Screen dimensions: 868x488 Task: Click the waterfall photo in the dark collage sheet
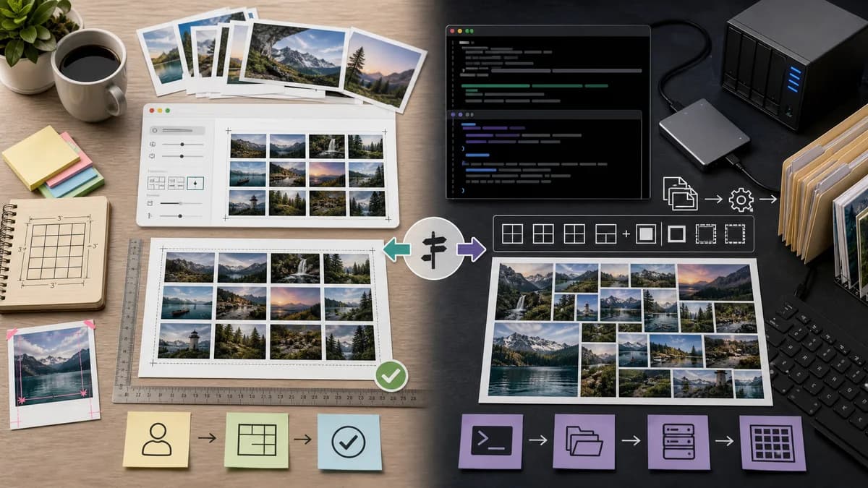(x=524, y=291)
